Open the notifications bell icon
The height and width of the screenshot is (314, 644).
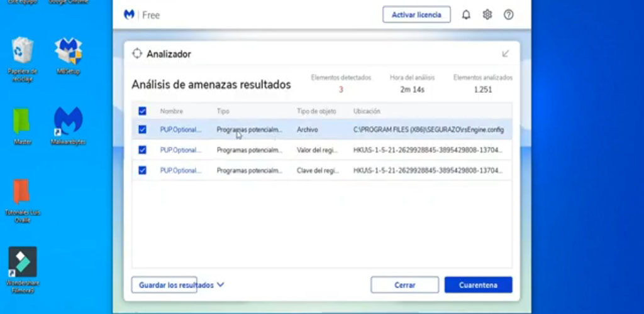point(466,14)
